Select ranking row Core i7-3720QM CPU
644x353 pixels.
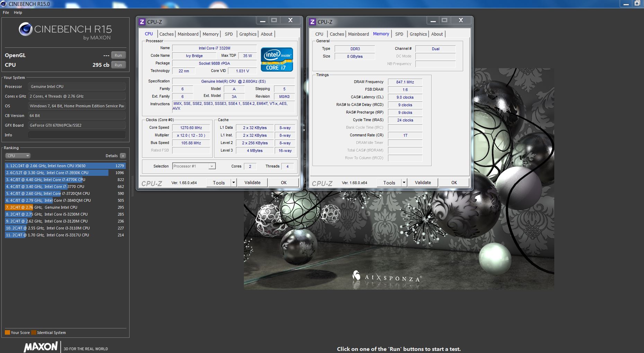click(65, 193)
